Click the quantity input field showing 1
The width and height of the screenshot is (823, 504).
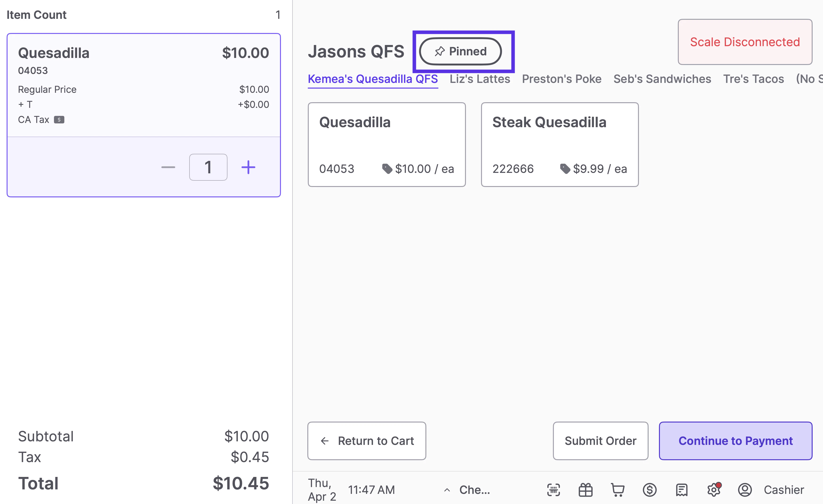(x=208, y=167)
